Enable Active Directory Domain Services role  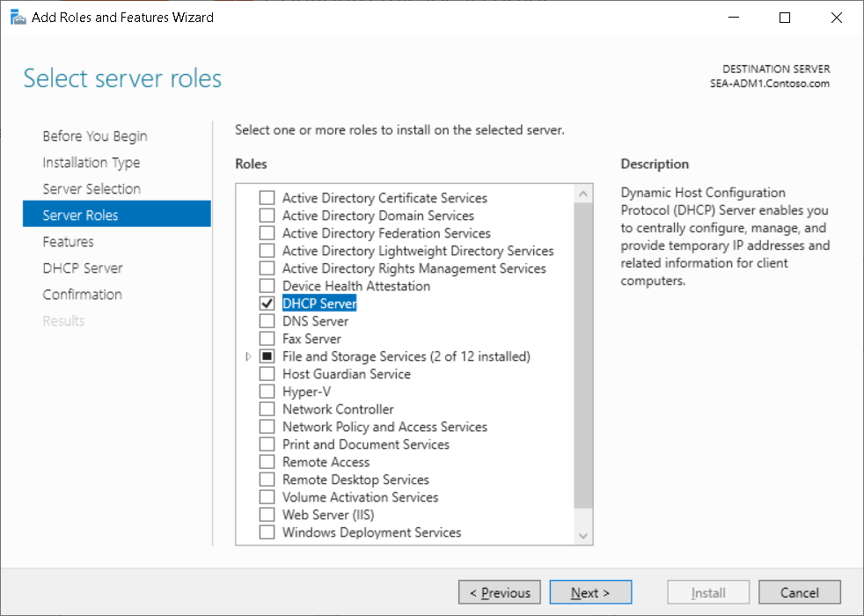[x=267, y=215]
